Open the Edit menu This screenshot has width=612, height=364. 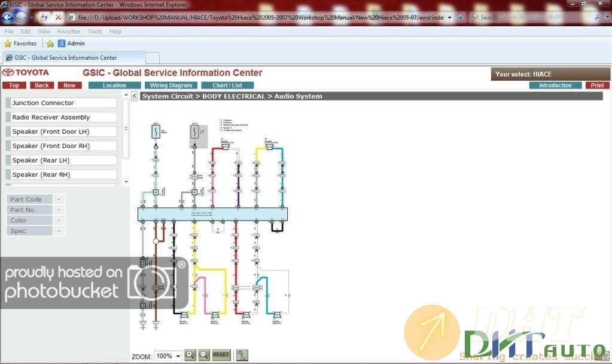click(x=26, y=31)
